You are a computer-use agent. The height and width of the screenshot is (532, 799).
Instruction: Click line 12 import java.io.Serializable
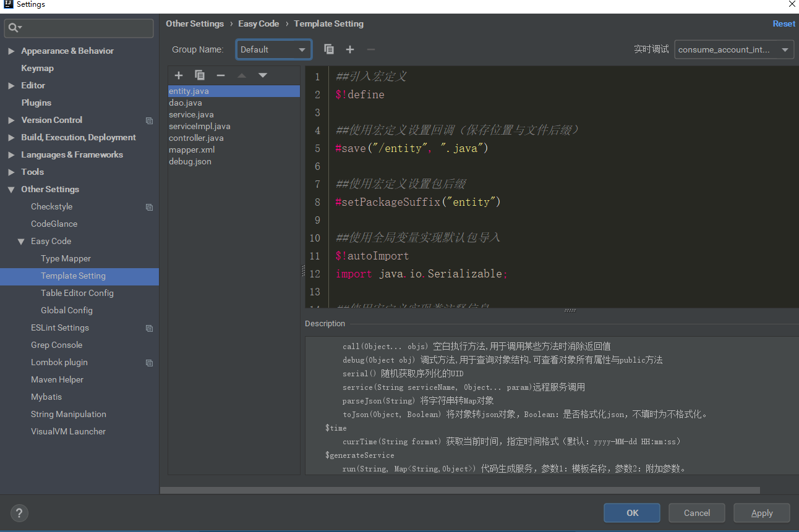[422, 274]
